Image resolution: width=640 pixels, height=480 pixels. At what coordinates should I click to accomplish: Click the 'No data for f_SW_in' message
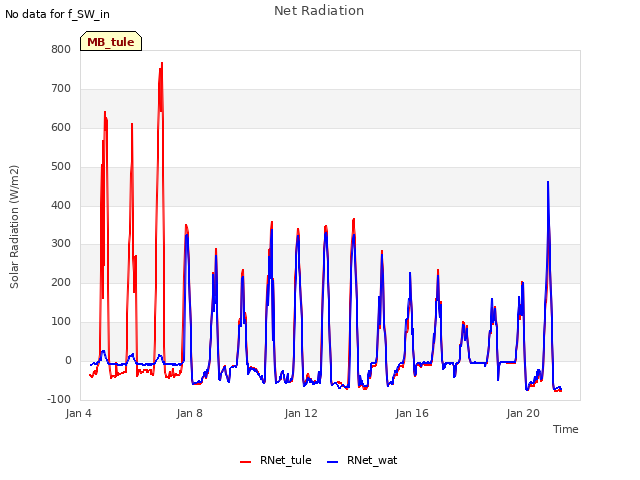click(x=57, y=14)
